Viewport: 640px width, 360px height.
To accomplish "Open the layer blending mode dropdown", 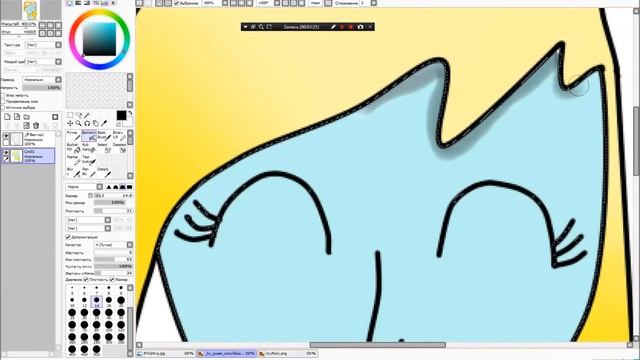I will [x=42, y=80].
